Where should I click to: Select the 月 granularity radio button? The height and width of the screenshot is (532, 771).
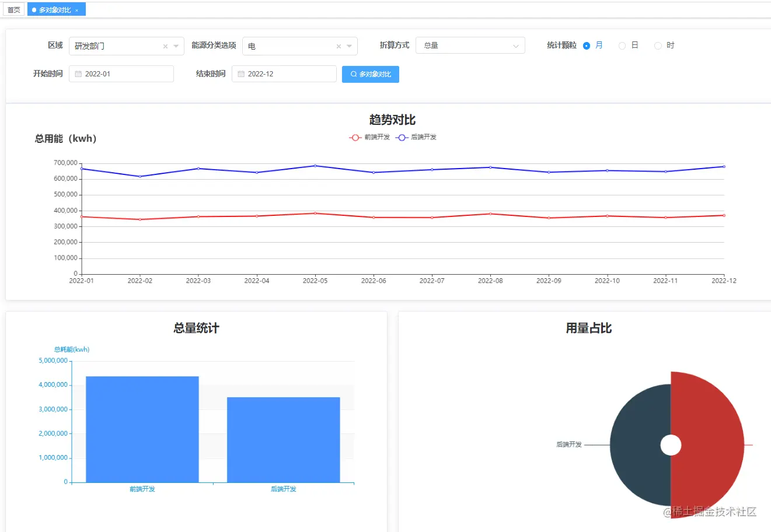click(587, 45)
